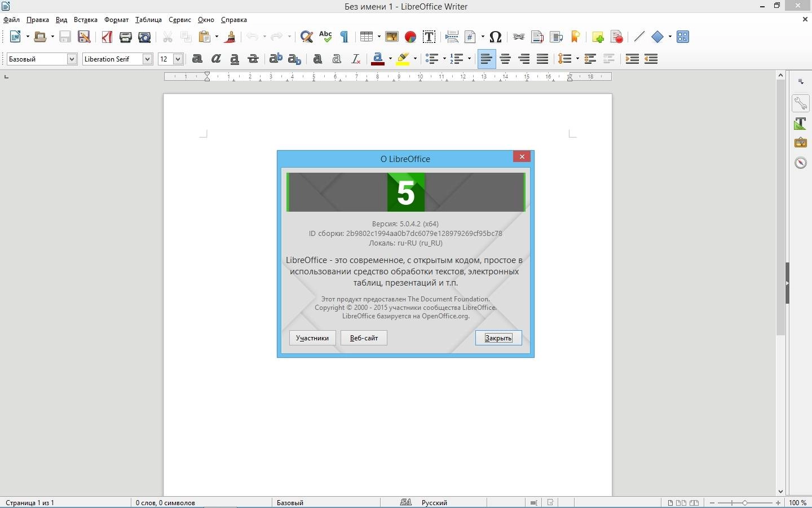Open sidebar Gallery panel
The height and width of the screenshot is (508, 812).
tap(801, 143)
